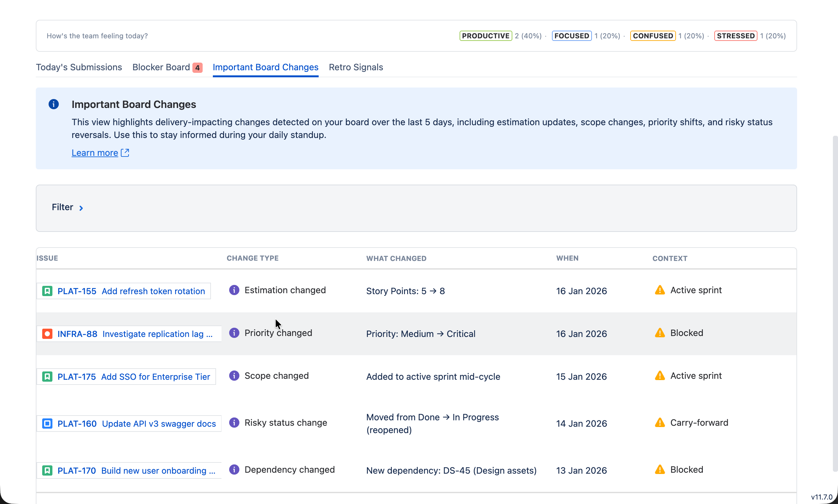Switch to Today's Submissions tab
The width and height of the screenshot is (838, 504).
click(79, 67)
